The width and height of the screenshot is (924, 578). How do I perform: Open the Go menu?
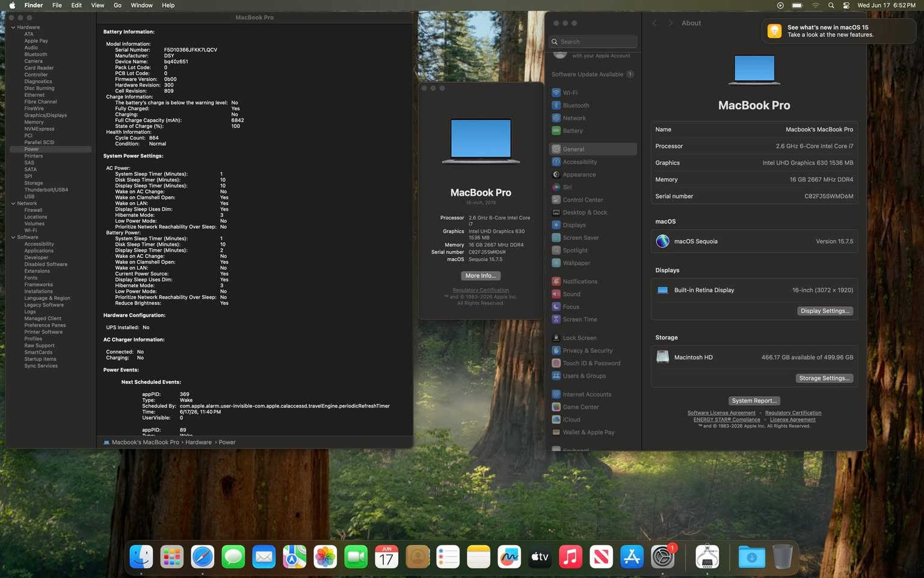117,5
